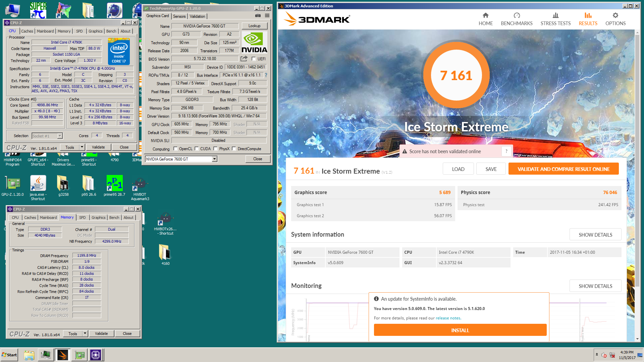Toggle the CUDA checkbox
The height and width of the screenshot is (362, 644).
point(197,149)
